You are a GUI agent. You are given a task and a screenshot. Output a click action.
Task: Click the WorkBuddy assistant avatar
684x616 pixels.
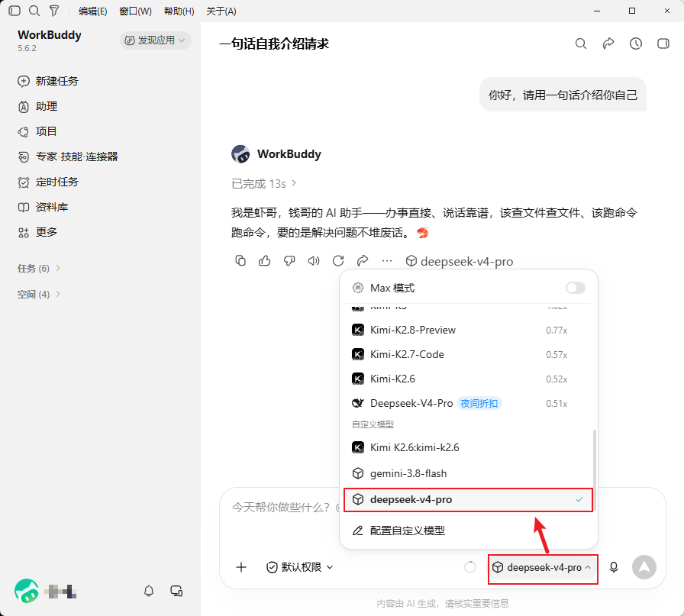tap(240, 154)
